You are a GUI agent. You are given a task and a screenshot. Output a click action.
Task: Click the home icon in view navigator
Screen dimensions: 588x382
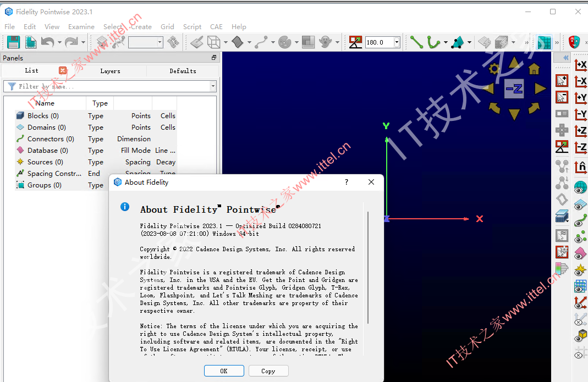(534, 69)
